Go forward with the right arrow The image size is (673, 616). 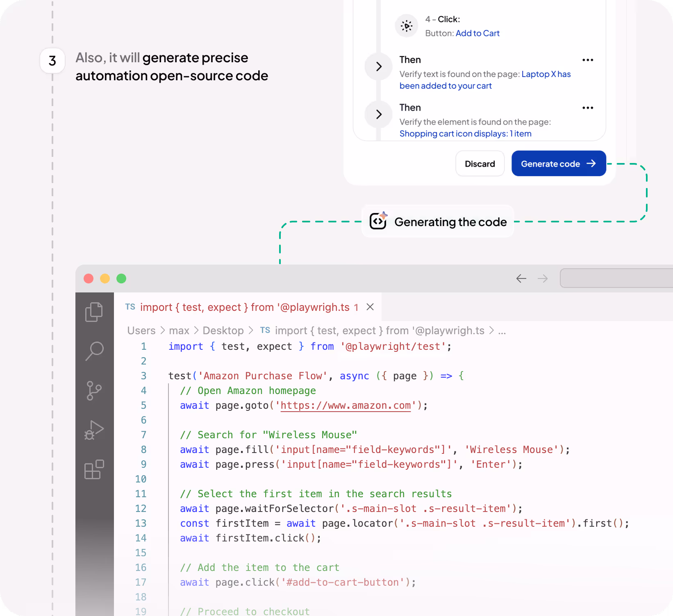coord(543,279)
